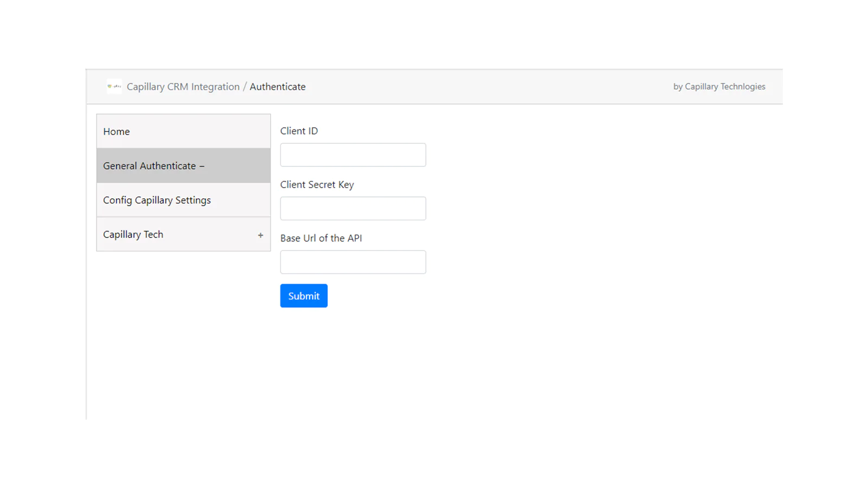
Task: Click the Client Secret Key label
Action: [317, 184]
